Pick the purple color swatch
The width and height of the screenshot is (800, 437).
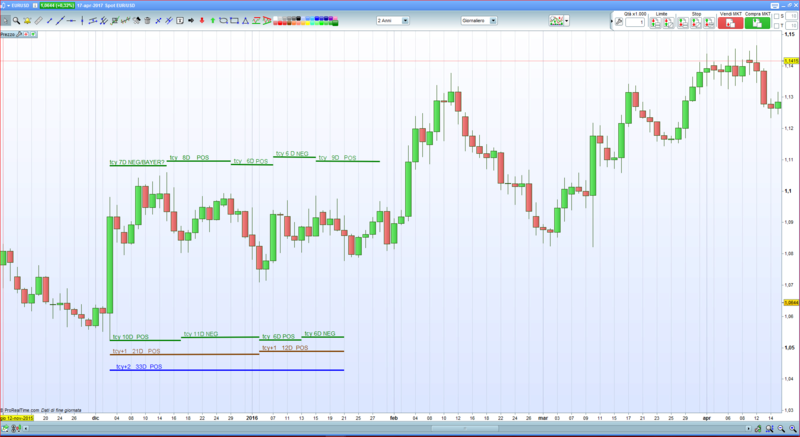click(x=331, y=18)
